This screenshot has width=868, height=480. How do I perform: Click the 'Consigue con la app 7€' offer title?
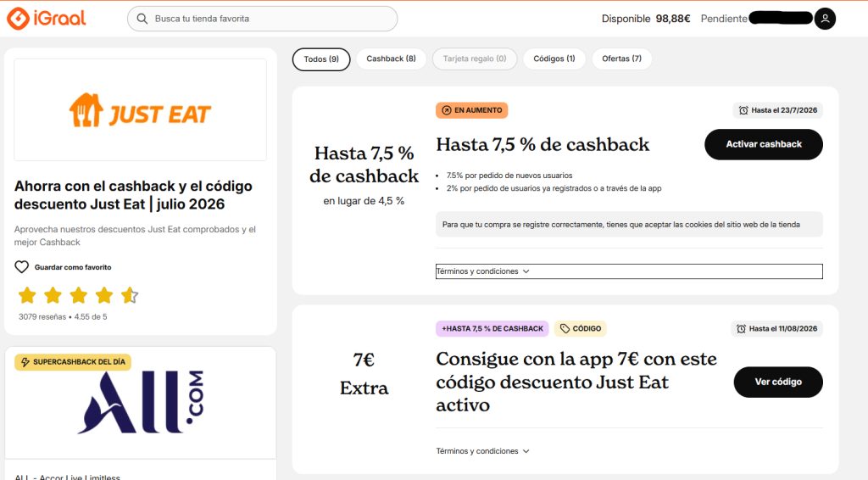click(576, 382)
